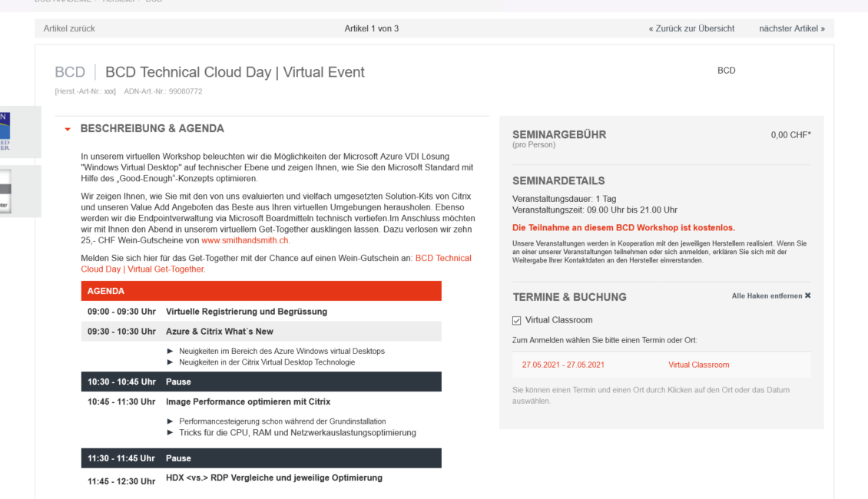This screenshot has height=499, width=868.
Task: Click 'Image Performance optimieren mit Citrix' agenda row
Action: click(261, 402)
